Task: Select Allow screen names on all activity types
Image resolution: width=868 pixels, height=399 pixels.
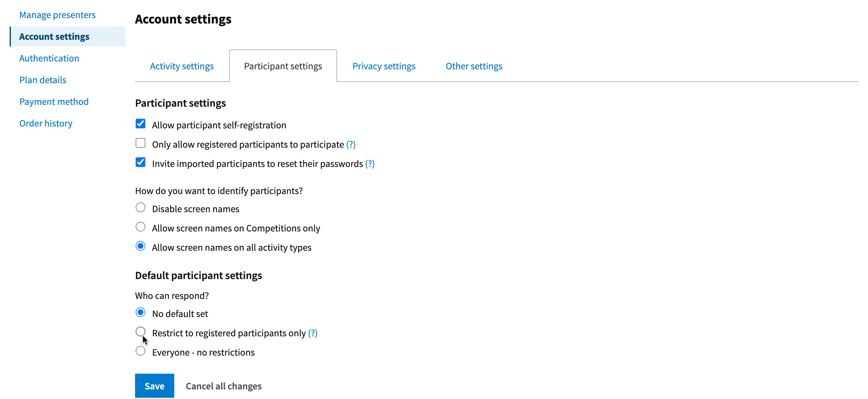Action: [140, 247]
